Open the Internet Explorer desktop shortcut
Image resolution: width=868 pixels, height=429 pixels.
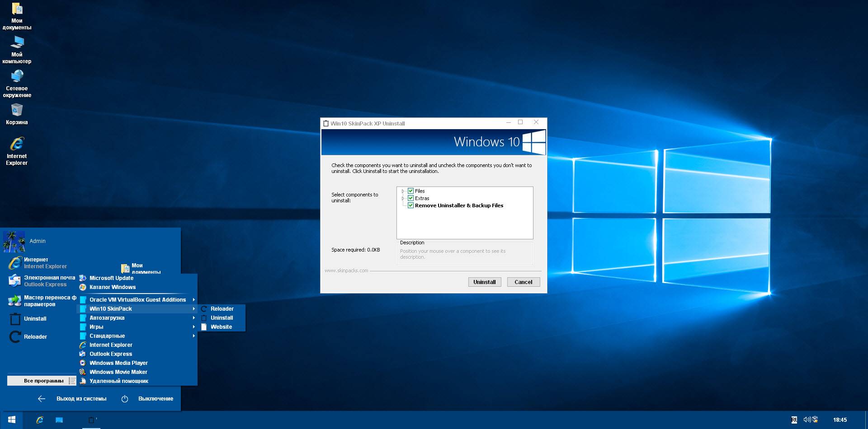17,151
